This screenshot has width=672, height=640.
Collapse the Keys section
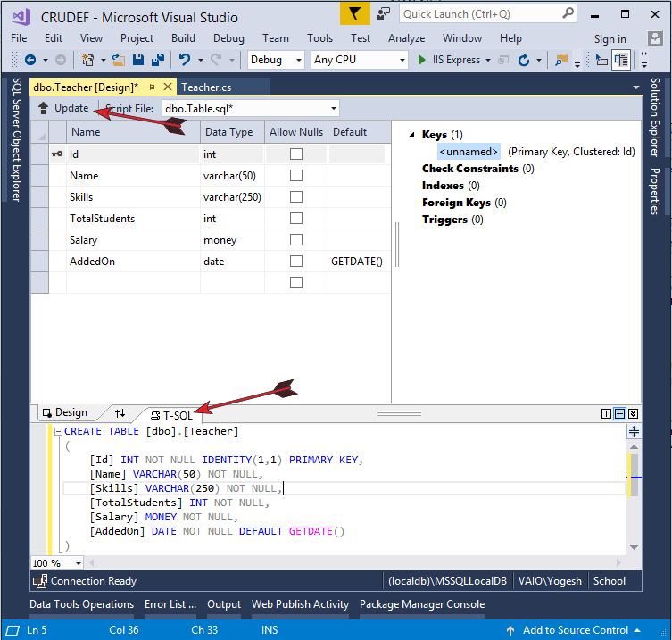(x=411, y=135)
